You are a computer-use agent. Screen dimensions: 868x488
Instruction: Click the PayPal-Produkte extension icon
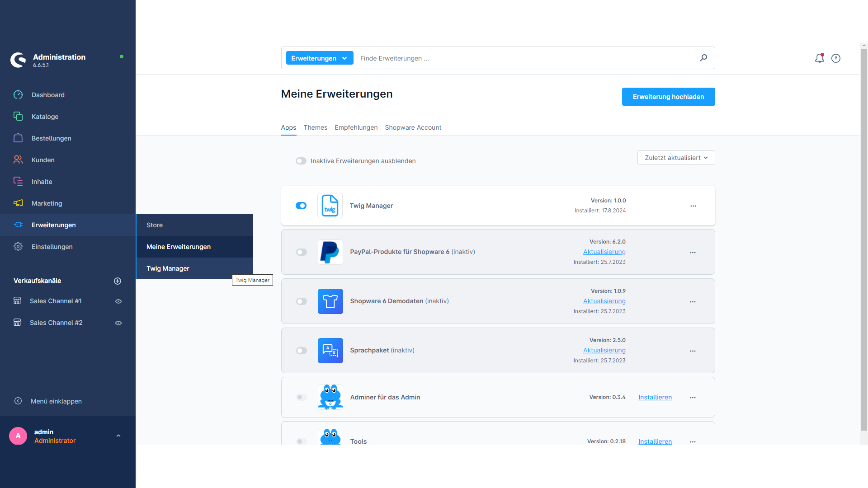coord(330,251)
